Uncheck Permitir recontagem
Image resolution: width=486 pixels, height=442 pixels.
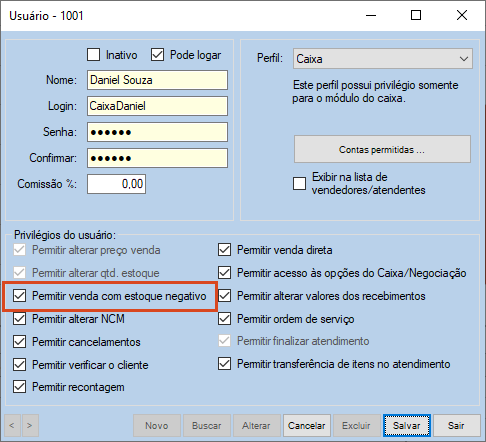[x=20, y=387]
